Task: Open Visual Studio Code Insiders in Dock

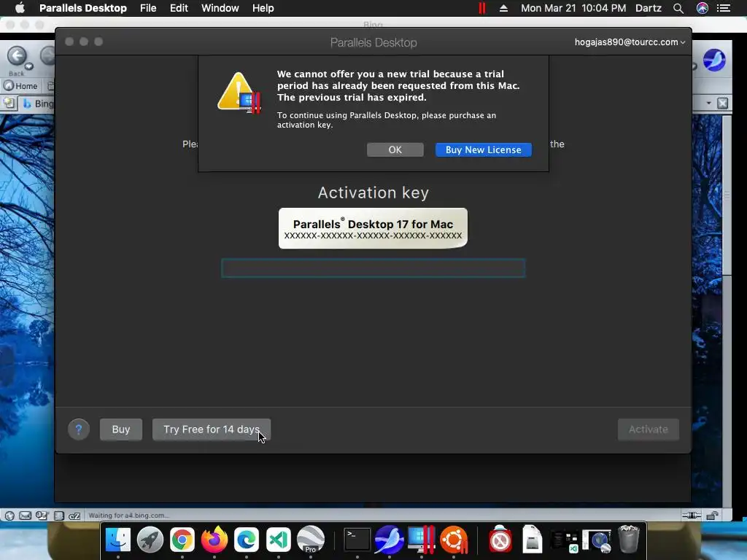Action: pos(279,540)
